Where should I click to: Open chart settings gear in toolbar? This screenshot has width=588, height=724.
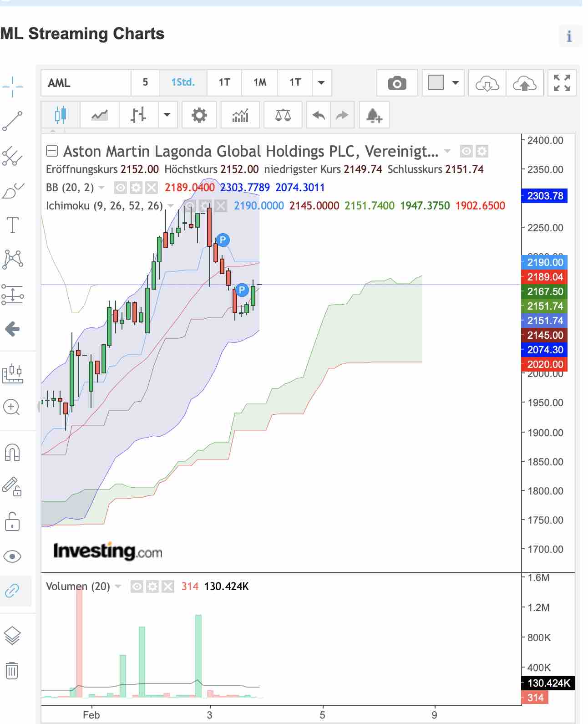coord(199,115)
